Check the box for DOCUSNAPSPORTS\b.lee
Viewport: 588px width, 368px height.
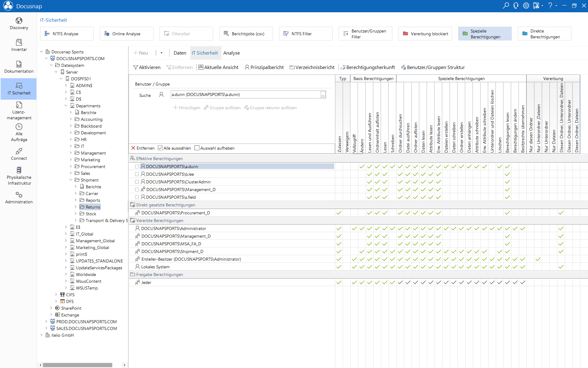click(x=137, y=174)
